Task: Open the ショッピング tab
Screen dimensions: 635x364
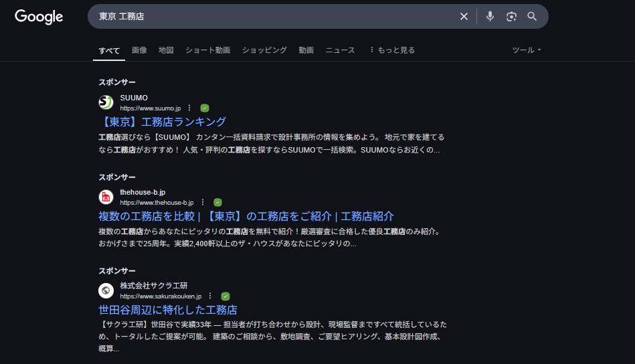Action: coord(264,50)
